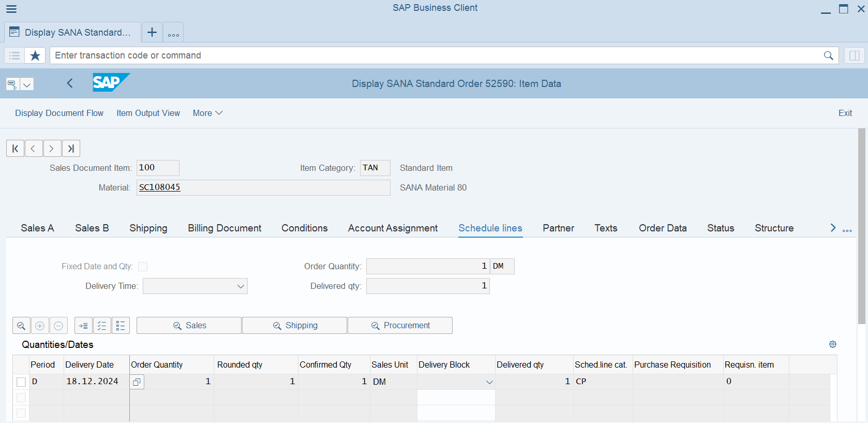Click the SAP logo

pyautogui.click(x=111, y=82)
